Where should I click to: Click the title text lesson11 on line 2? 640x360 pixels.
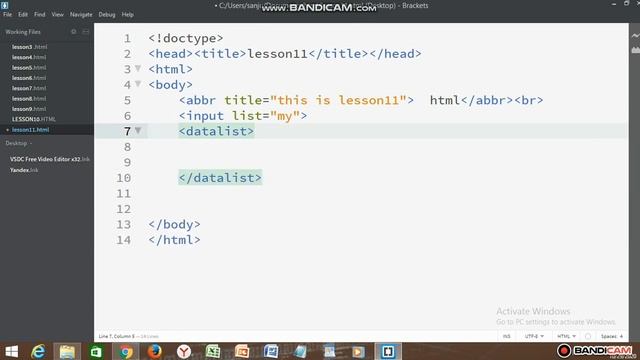click(x=278, y=53)
